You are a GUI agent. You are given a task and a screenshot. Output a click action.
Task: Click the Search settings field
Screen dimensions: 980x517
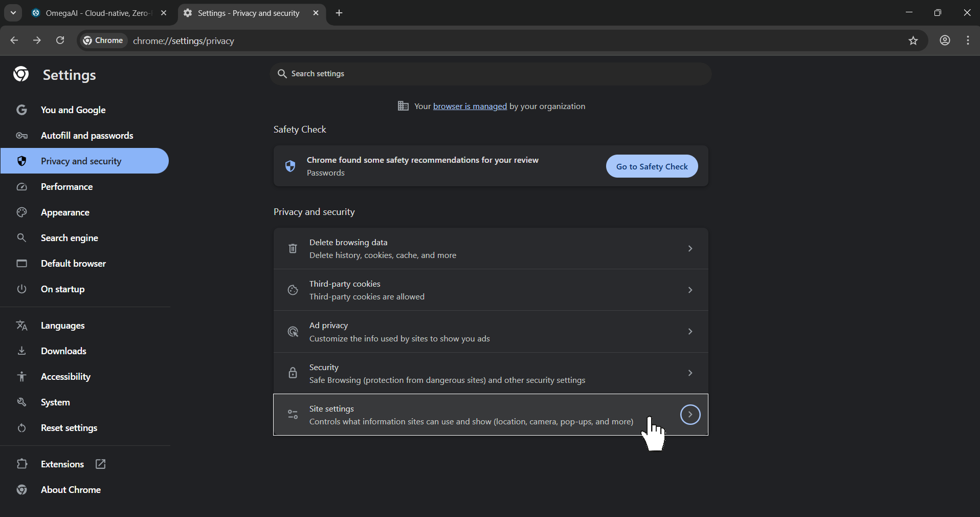(x=490, y=74)
